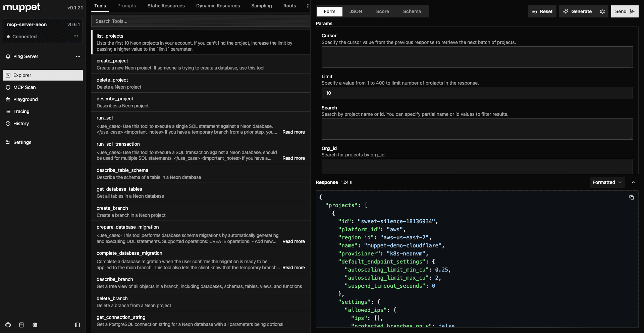Select Playground from the sidebar

[25, 99]
